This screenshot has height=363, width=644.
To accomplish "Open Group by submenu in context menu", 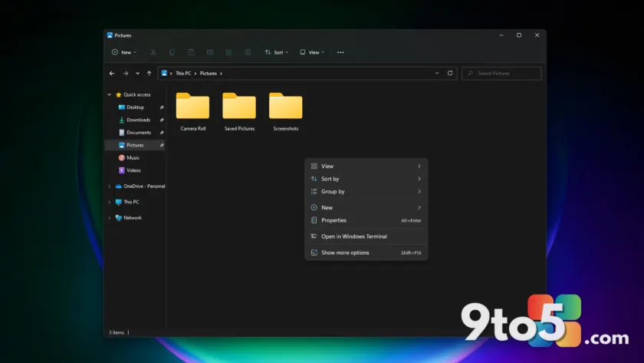I will [x=366, y=192].
